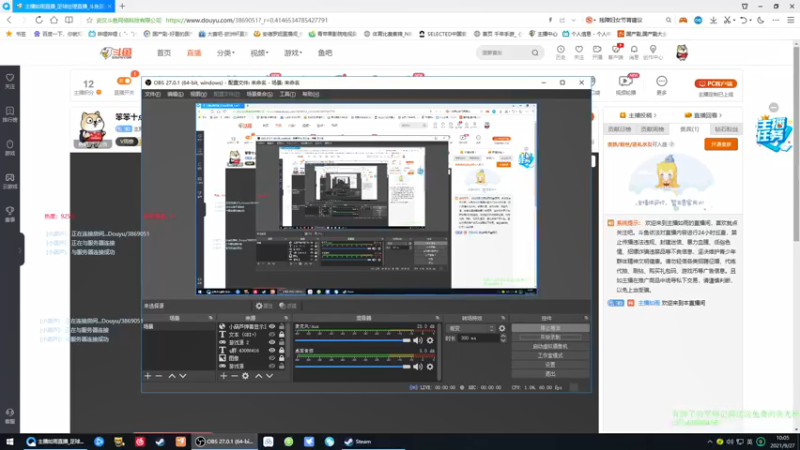Click the user avatar in the Douyu header
The width and height of the screenshot is (800, 450).
click(x=682, y=52)
